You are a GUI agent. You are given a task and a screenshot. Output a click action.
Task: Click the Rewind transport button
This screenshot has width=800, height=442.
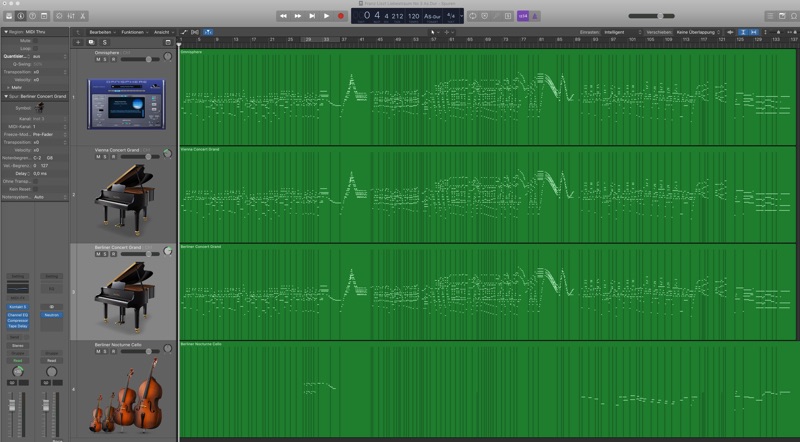(284, 16)
